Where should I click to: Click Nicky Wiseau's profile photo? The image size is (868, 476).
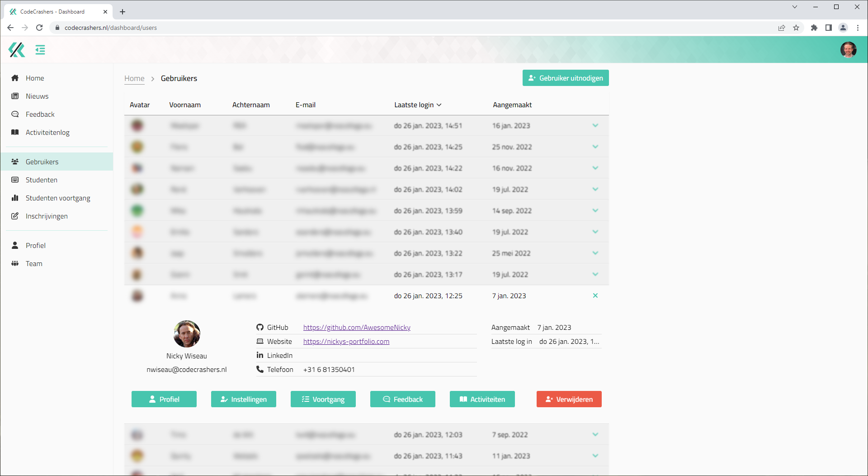coord(187,334)
